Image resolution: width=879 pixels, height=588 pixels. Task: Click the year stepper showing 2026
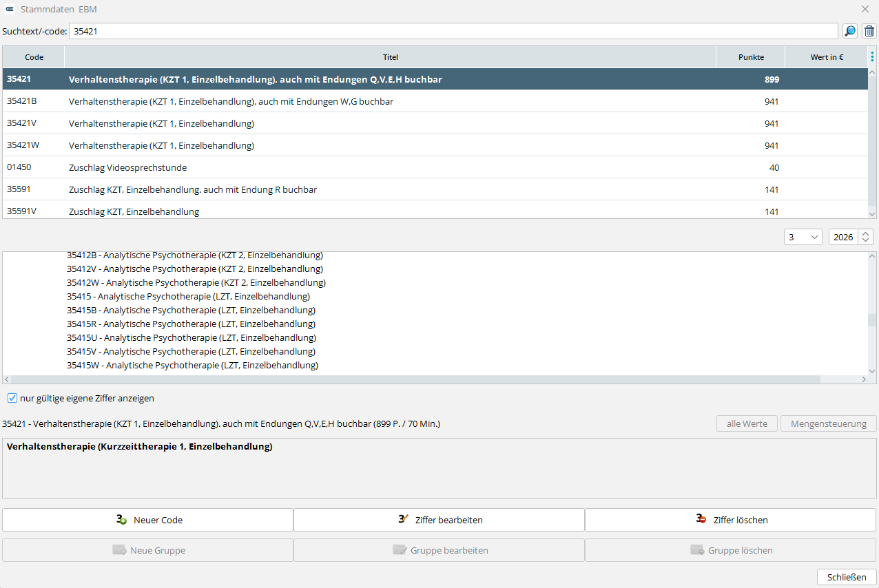pyautogui.click(x=851, y=237)
